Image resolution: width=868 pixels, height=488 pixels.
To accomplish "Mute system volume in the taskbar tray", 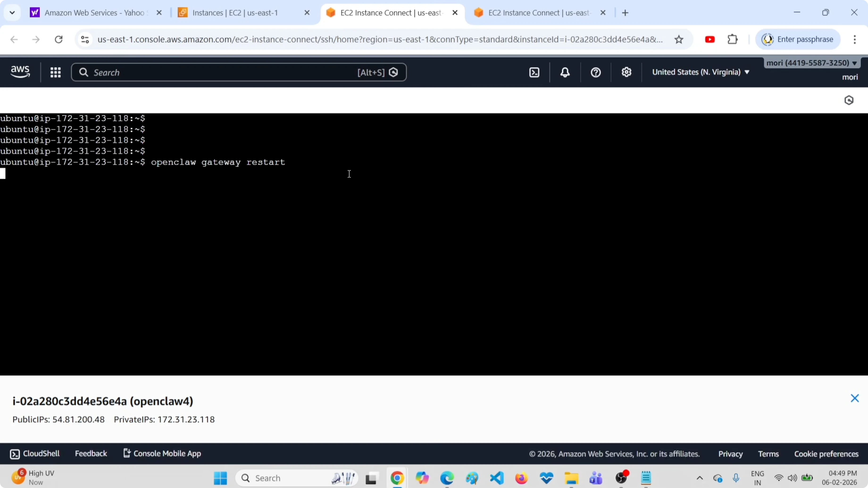I will pos(793,478).
